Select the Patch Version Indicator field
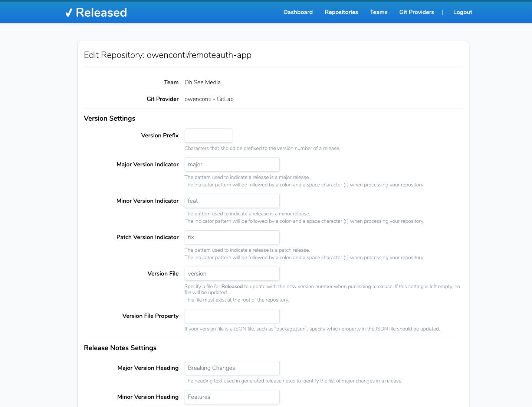The width and height of the screenshot is (532, 407). point(232,237)
